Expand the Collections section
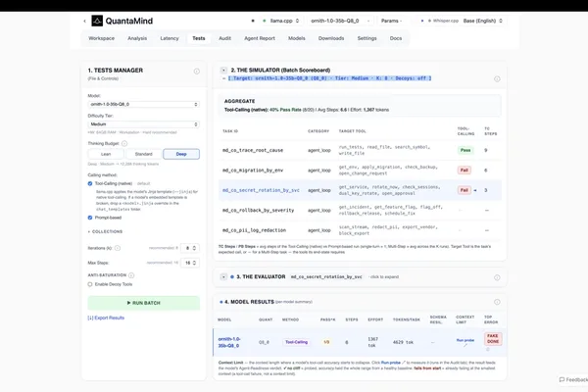 [x=106, y=231]
